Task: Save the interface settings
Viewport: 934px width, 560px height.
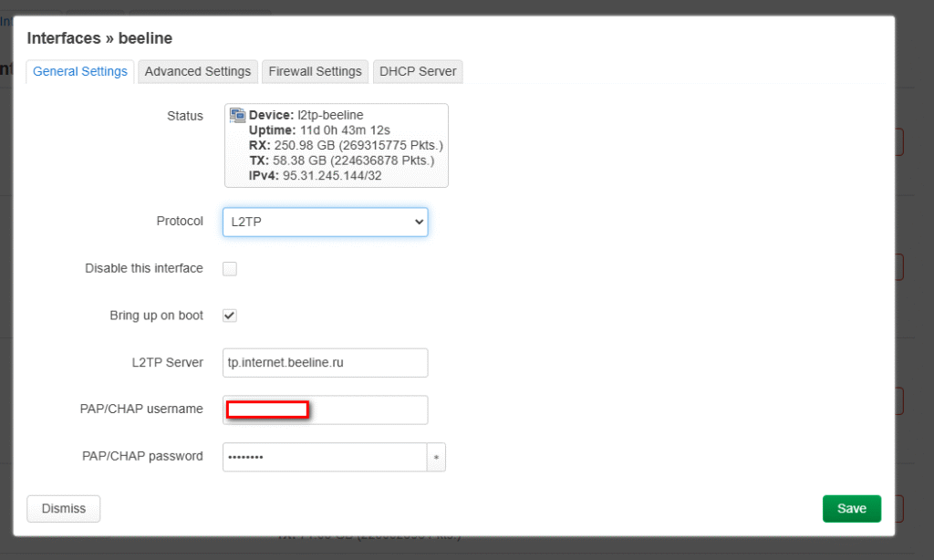Action: coord(852,509)
